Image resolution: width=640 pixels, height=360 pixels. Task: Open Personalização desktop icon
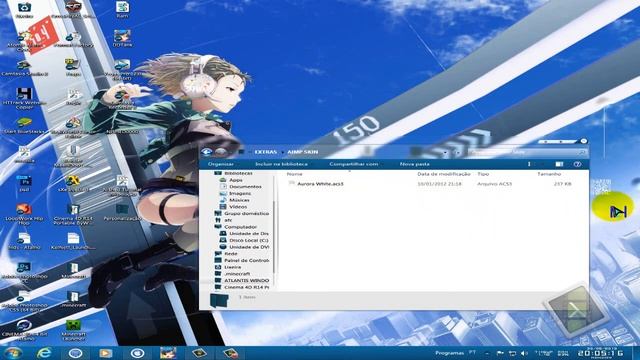122,212
